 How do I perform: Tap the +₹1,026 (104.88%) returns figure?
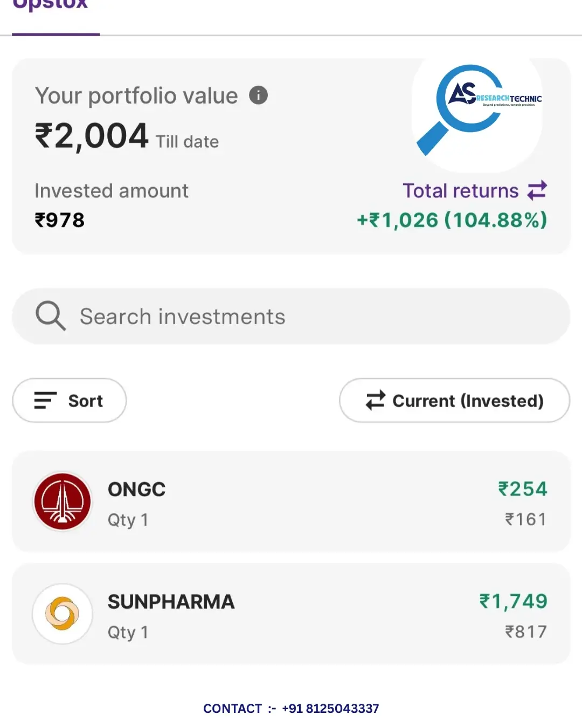452,220
